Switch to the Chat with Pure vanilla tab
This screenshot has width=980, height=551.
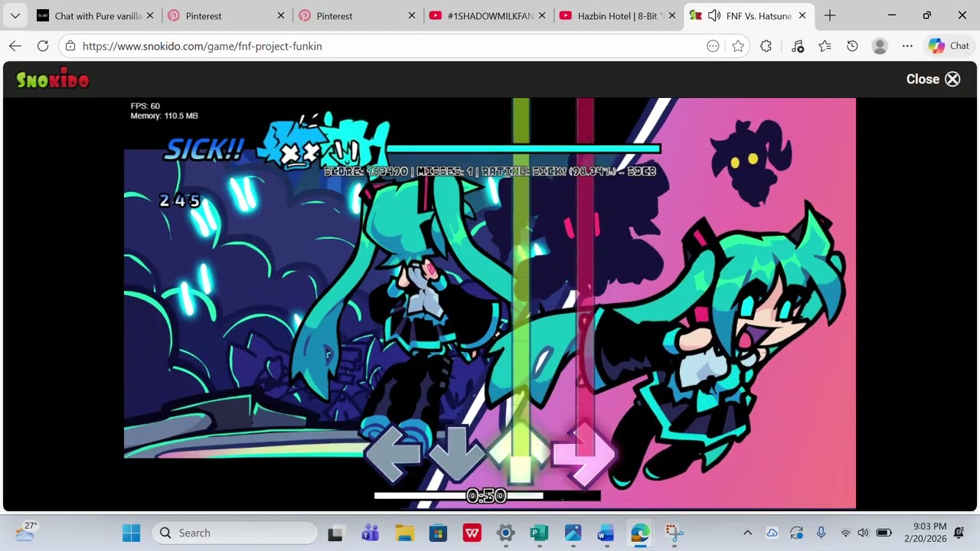94,15
